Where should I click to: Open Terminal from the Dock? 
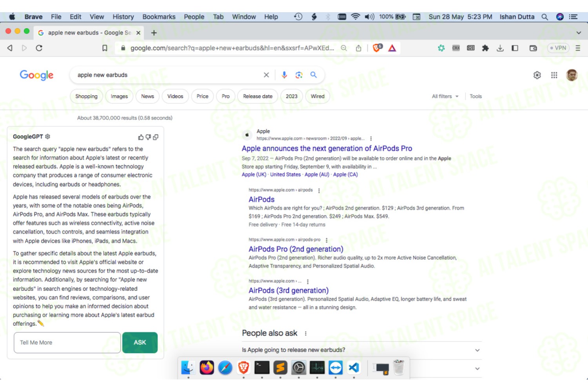(262, 368)
